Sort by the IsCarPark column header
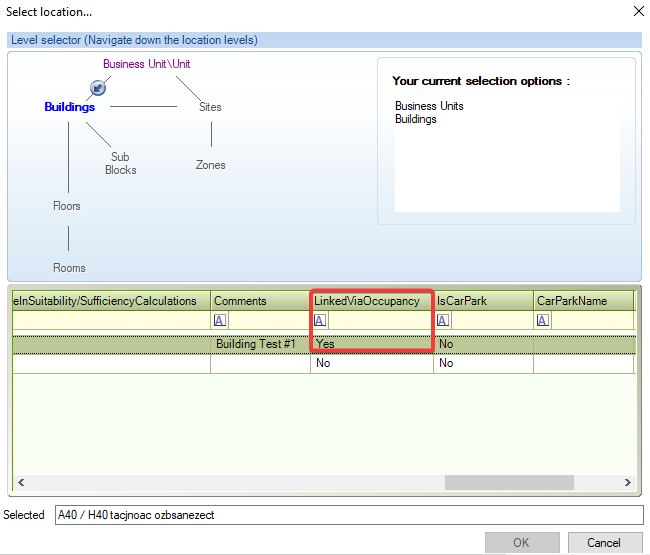Image resolution: width=650 pixels, height=555 pixels. click(457, 301)
